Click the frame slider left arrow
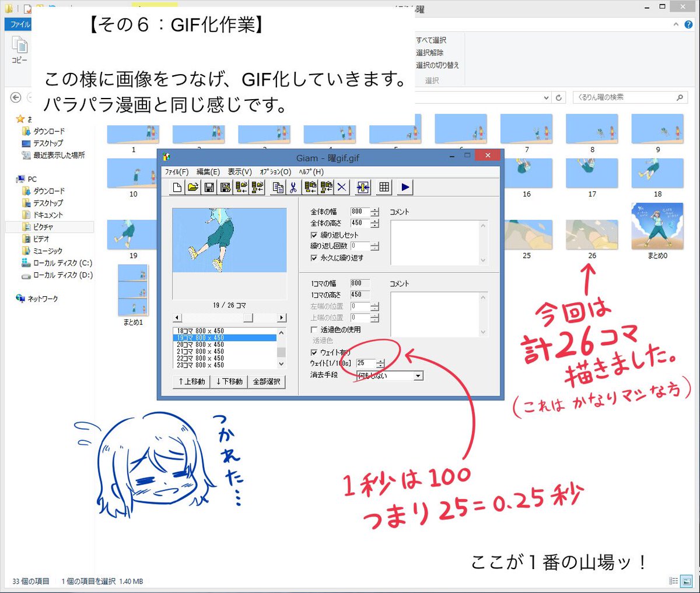Image resolution: width=700 pixels, height=593 pixels. [178, 318]
